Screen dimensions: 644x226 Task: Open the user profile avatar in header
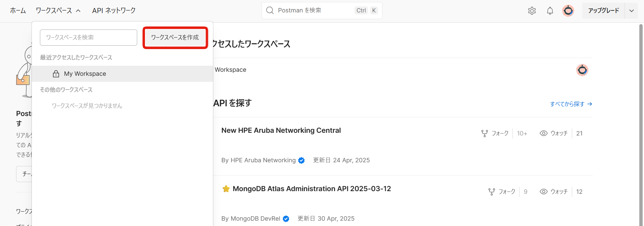[x=568, y=11]
